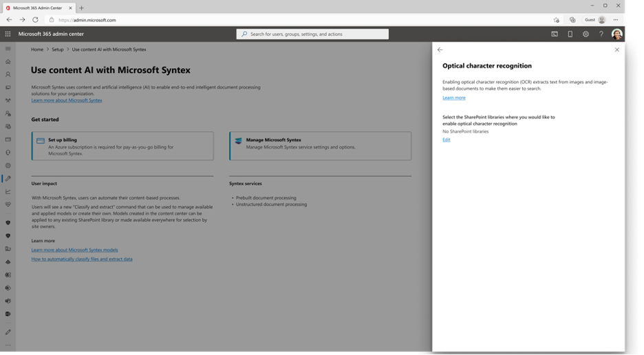Click Unstructured document processing text

click(271, 204)
